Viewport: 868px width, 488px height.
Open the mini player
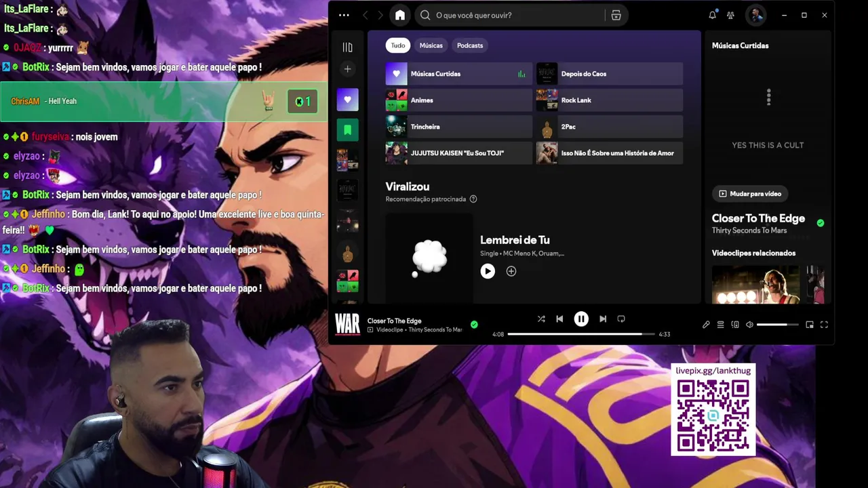click(809, 325)
